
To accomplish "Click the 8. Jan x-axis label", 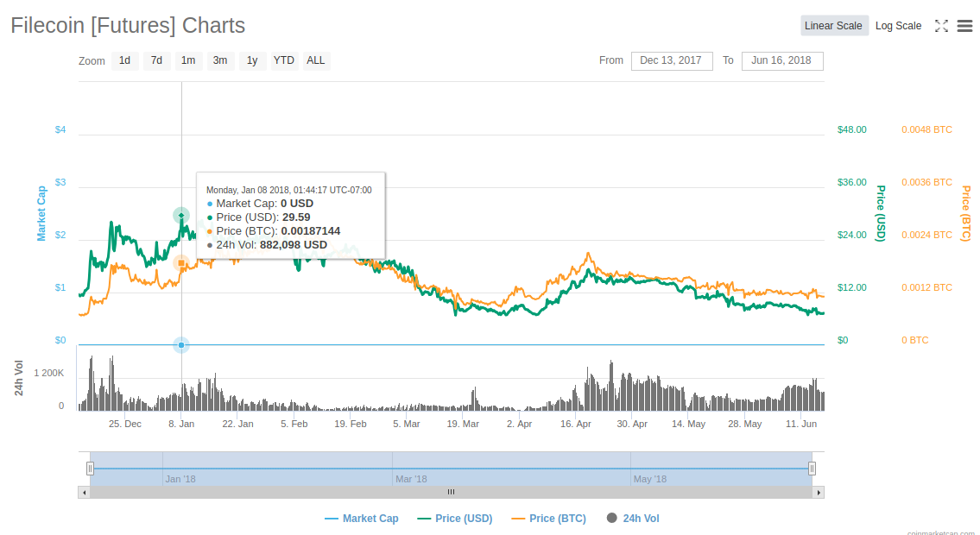I will [181, 424].
